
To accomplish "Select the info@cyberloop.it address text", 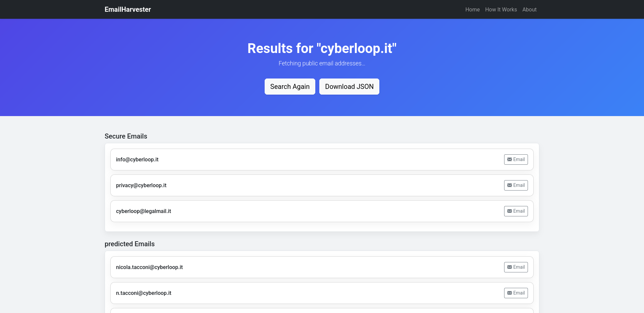I will pos(137,159).
